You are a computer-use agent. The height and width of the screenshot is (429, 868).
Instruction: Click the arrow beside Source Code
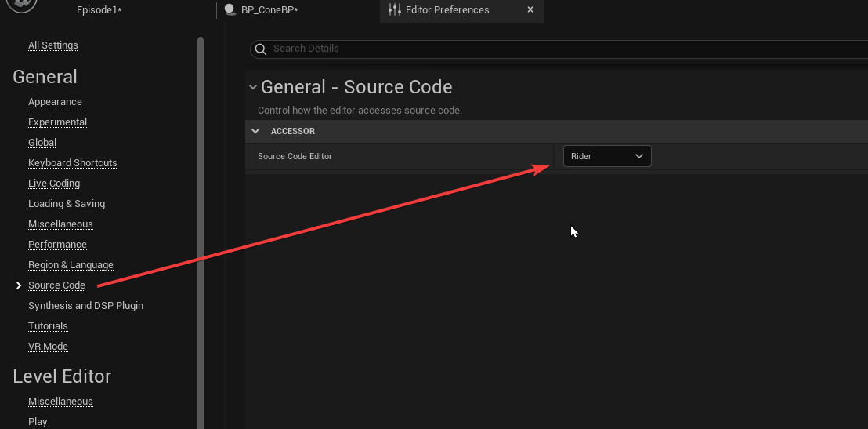point(19,285)
